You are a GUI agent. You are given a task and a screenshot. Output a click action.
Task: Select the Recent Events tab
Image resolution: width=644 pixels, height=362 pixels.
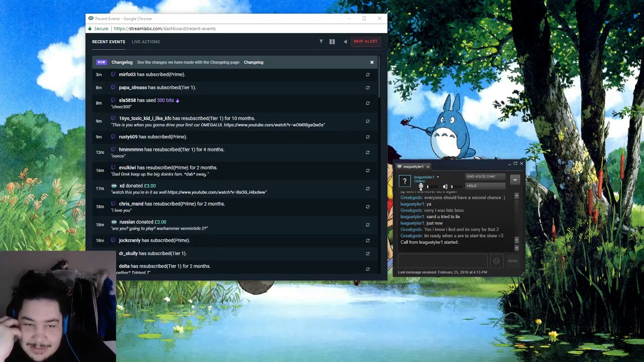coord(109,42)
